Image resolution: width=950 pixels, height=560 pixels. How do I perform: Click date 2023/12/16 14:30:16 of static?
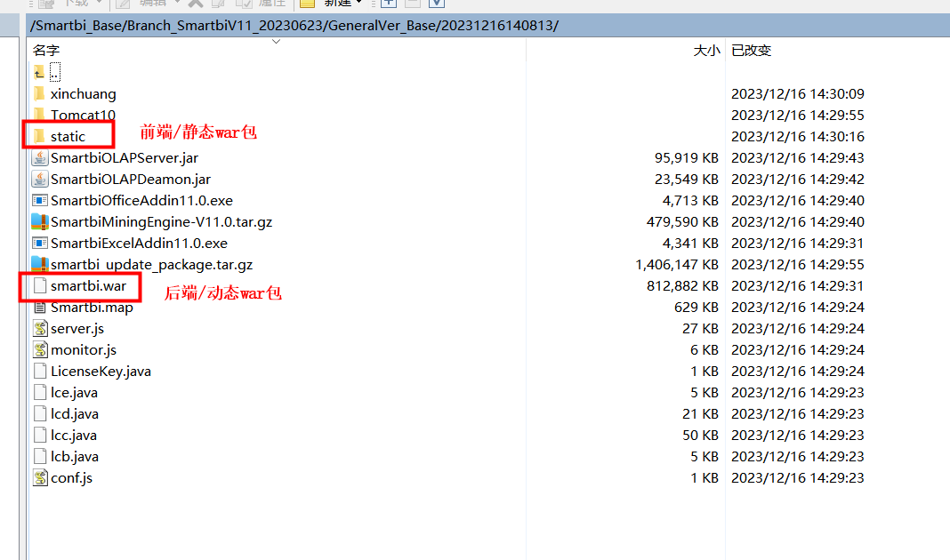pos(797,137)
